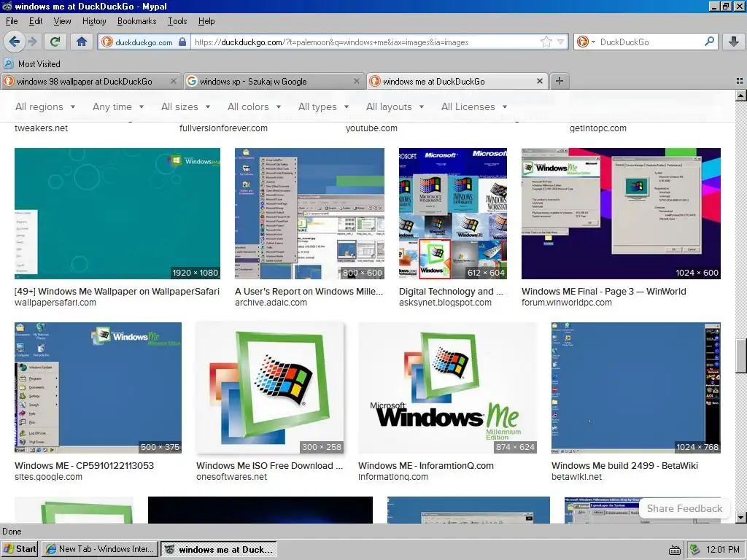Close the windows me DuckDuckGo tab
The image size is (747, 560).
point(539,82)
